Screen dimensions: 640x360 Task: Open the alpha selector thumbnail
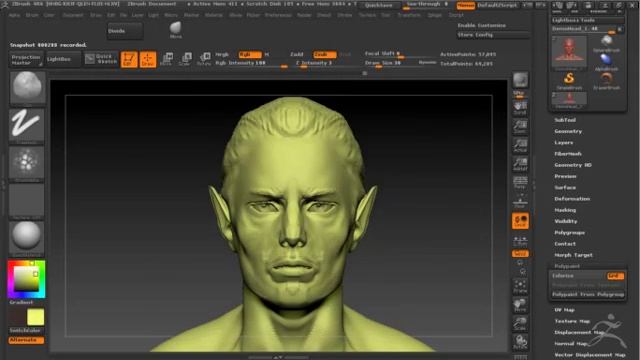tap(27, 163)
